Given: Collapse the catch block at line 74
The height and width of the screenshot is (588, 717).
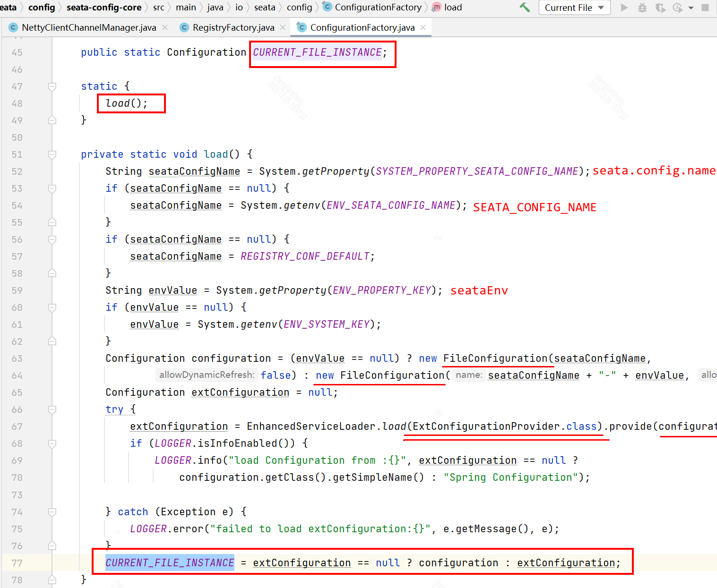Looking at the screenshot, I should pos(52,512).
